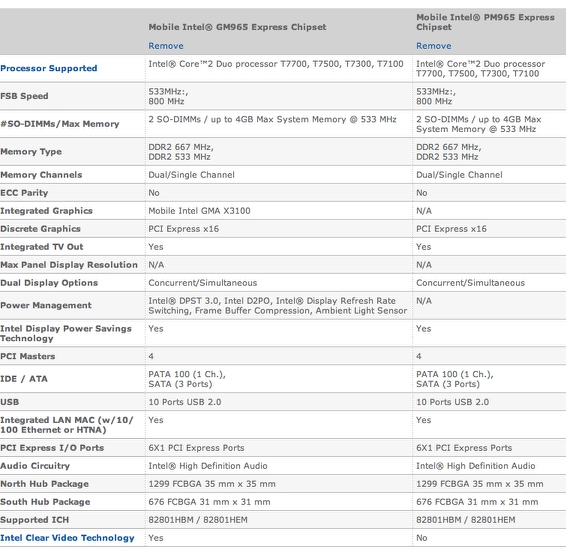Viewport: 566px width, 553px height.
Task: Select the North Hub Package row label
Action: coord(44,484)
